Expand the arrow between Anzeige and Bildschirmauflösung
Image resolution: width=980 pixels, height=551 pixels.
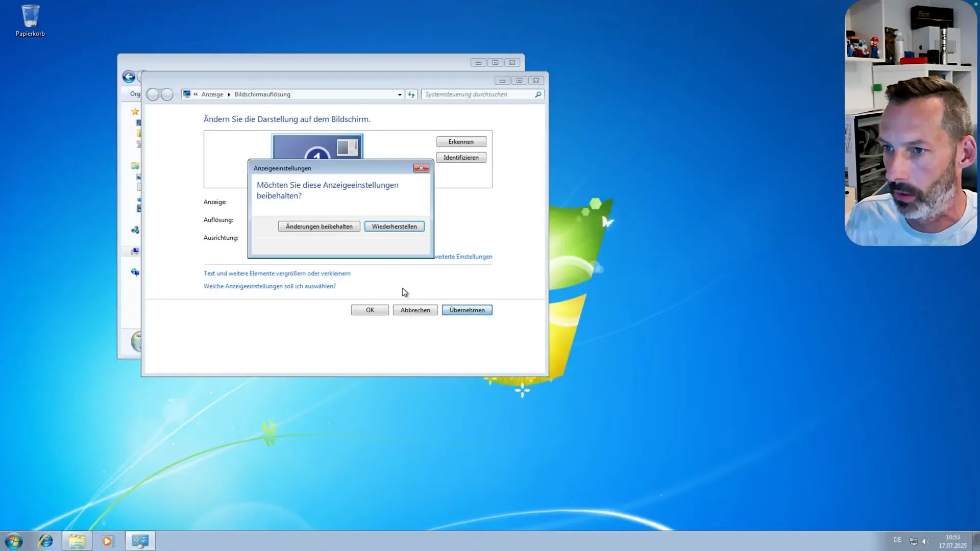(x=229, y=94)
